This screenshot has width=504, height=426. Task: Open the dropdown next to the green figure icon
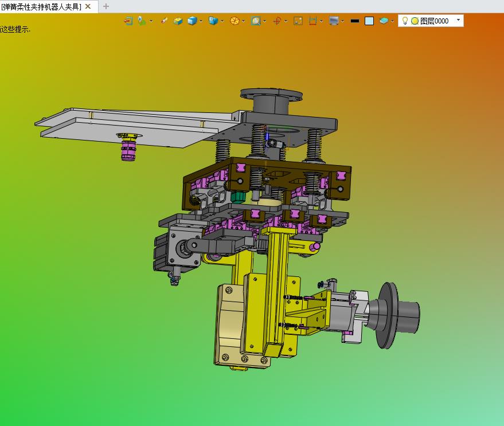[151, 21]
